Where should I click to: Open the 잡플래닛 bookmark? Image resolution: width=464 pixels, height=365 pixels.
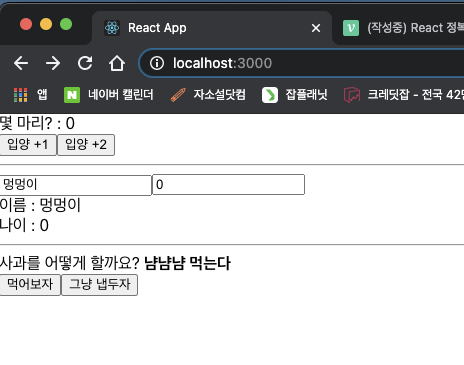click(295, 95)
